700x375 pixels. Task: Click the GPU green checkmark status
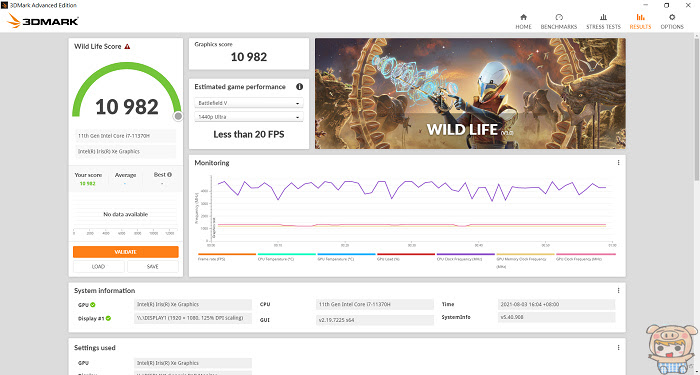click(93, 304)
